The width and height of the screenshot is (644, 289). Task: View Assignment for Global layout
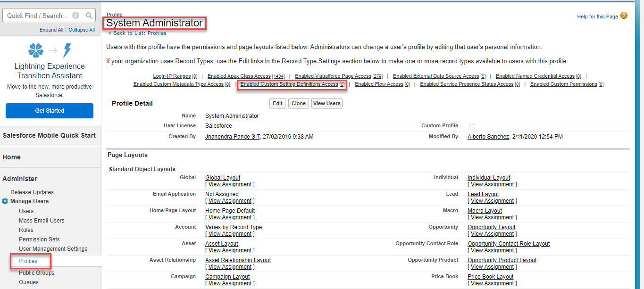[x=230, y=184]
